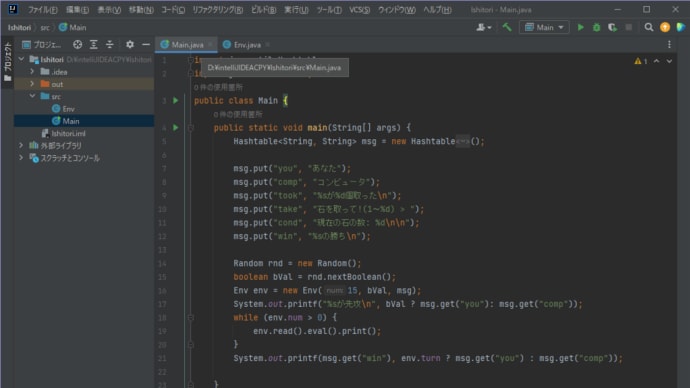
Task: Open Project panel settings gear
Action: point(130,44)
